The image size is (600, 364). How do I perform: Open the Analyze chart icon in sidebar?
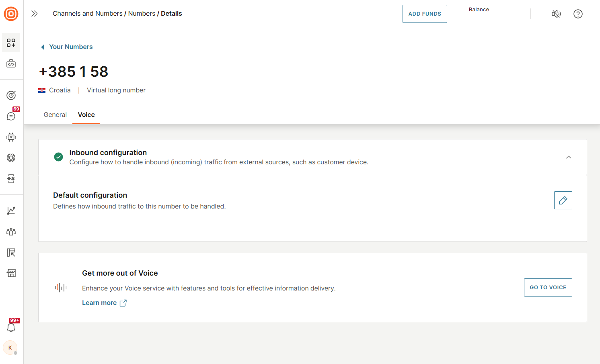pyautogui.click(x=11, y=211)
